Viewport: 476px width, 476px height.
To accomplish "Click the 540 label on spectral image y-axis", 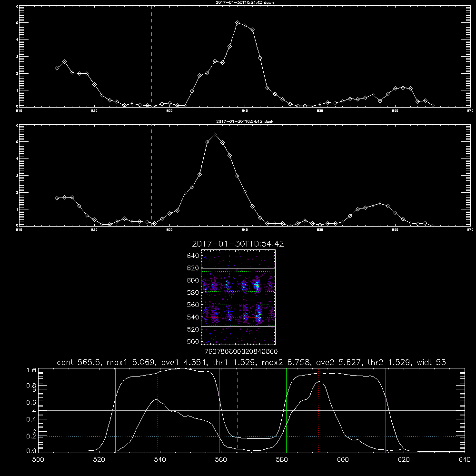I will coord(193,317).
